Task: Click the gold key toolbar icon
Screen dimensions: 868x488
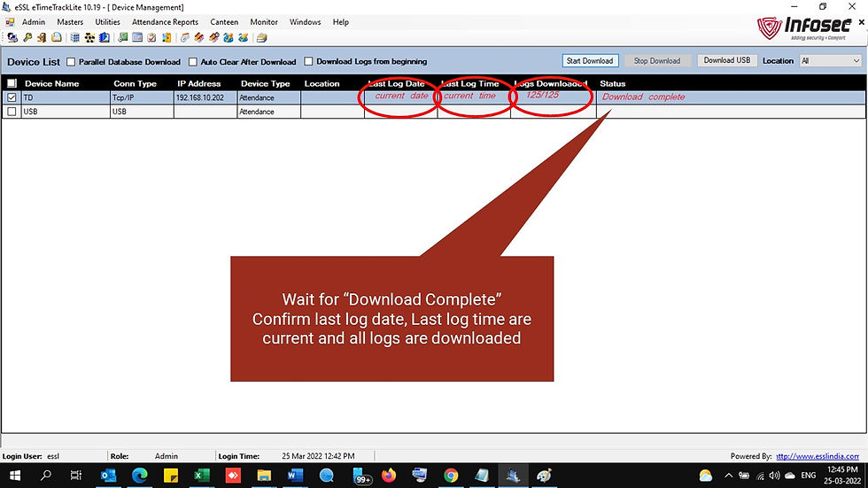Action: pos(27,37)
